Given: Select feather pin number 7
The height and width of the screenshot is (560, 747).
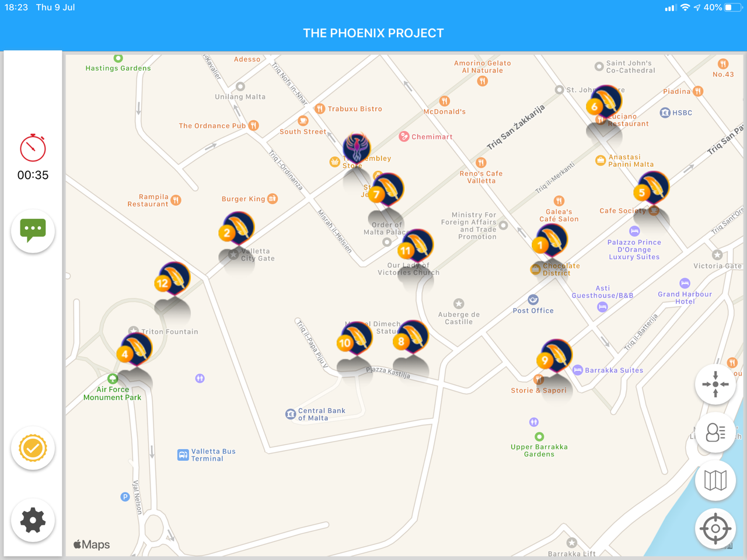Looking at the screenshot, I should (386, 190).
